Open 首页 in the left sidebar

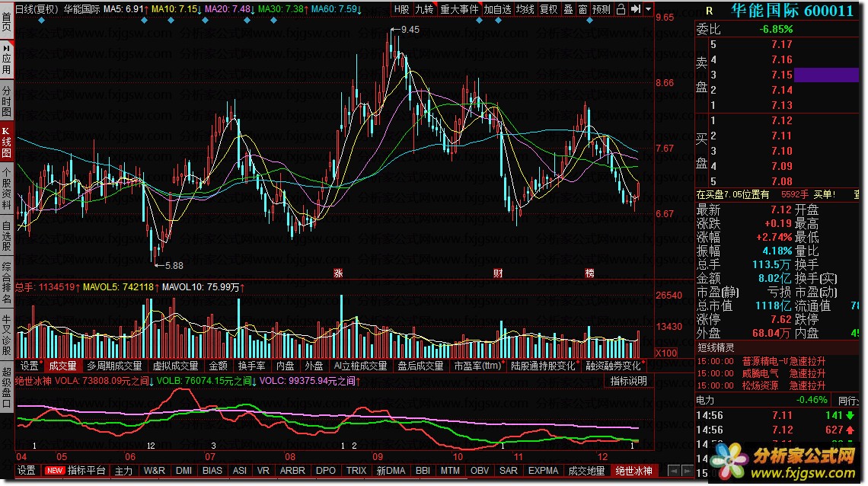[x=7, y=21]
